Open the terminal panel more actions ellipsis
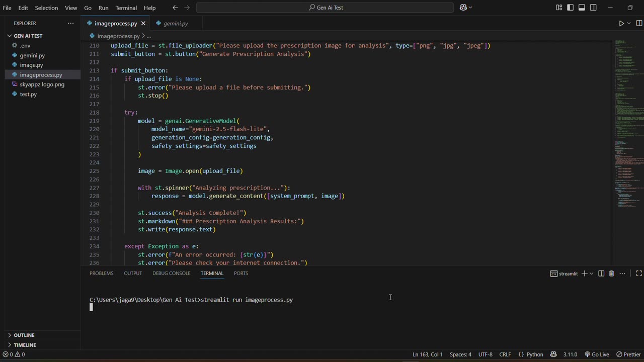Image resolution: width=644 pixels, height=362 pixels. click(x=622, y=274)
